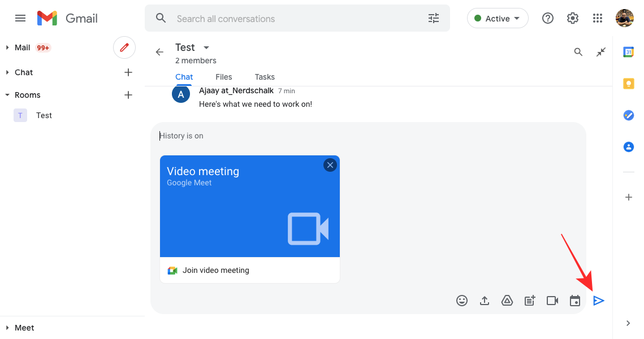Open the Active status dropdown
The height and width of the screenshot is (339, 644).
tap(498, 19)
